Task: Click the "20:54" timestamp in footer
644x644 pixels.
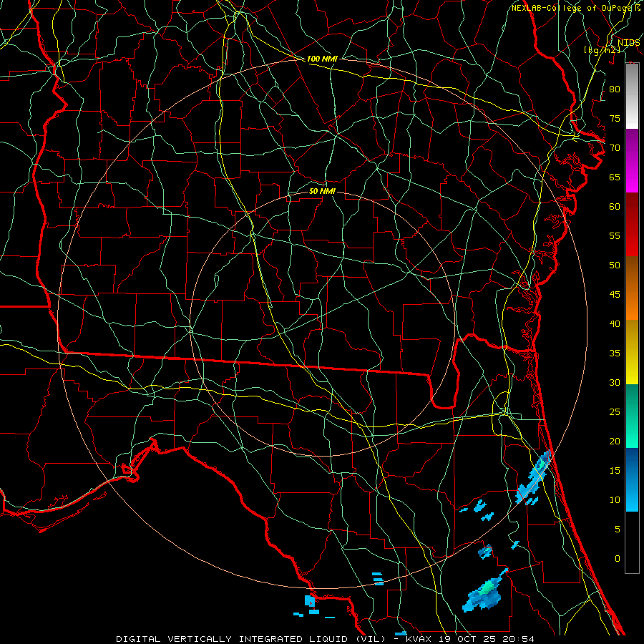Action: tap(517, 639)
